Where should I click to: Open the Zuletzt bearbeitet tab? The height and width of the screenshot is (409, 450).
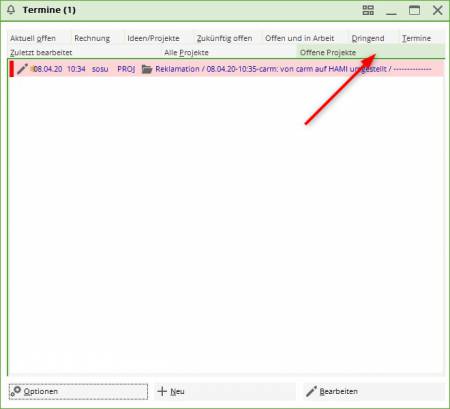tap(41, 52)
